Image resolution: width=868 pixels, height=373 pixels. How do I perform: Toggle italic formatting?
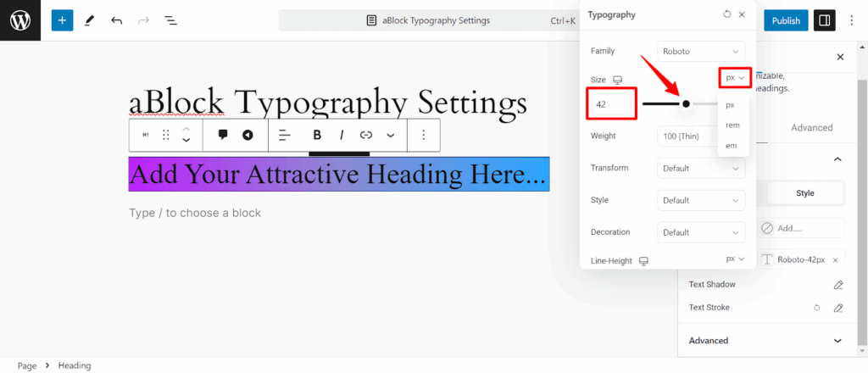click(x=342, y=135)
